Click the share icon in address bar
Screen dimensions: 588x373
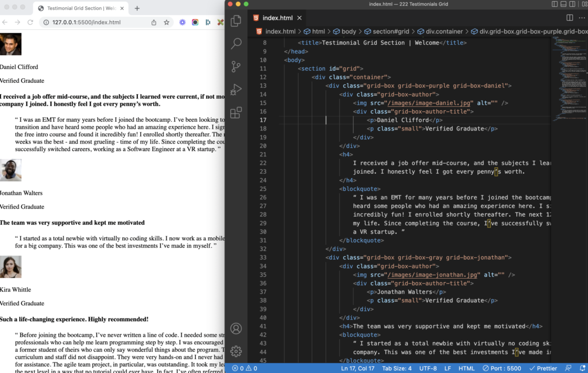[x=154, y=22]
